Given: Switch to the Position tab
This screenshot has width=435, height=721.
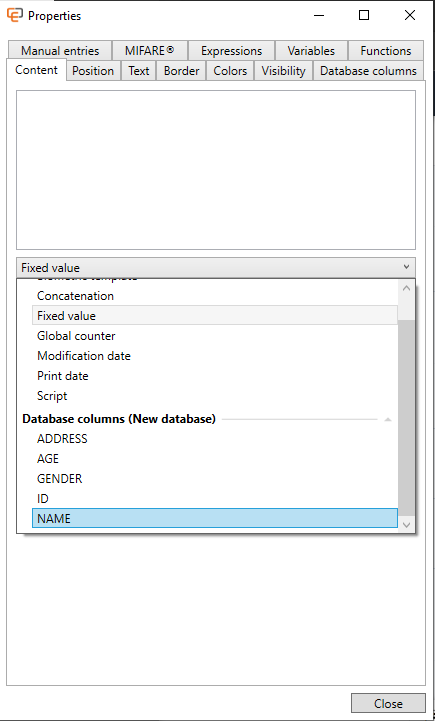Looking at the screenshot, I should pos(93,71).
